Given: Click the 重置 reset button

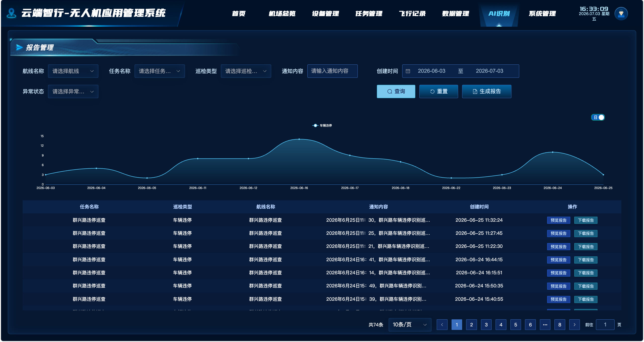Looking at the screenshot, I should tap(439, 91).
